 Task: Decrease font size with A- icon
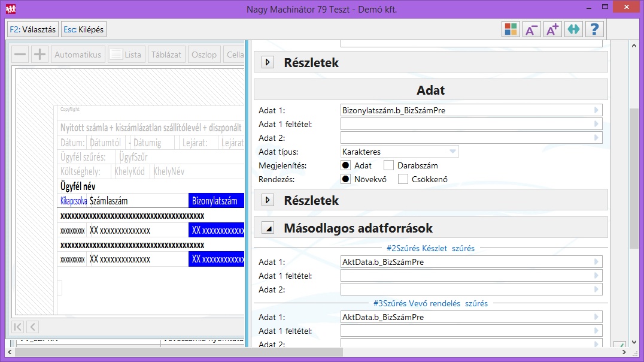coord(532,29)
